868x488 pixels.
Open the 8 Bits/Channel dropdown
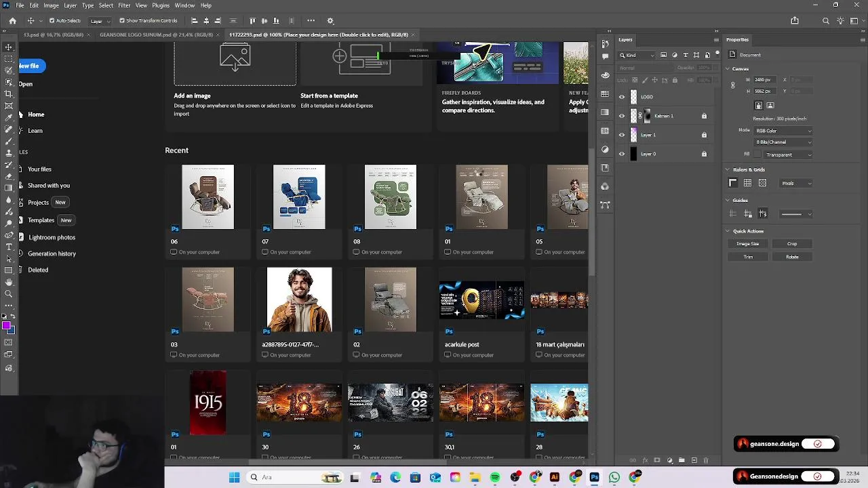point(783,142)
